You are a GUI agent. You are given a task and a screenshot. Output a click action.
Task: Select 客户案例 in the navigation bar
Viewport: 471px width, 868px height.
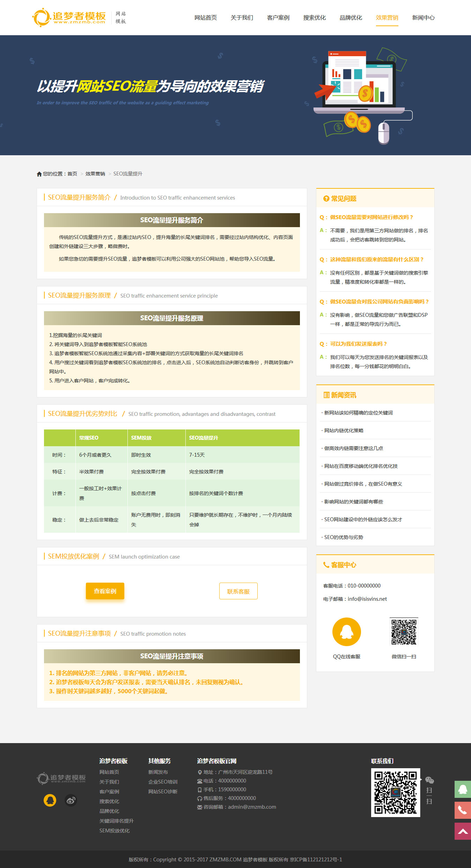tap(278, 18)
